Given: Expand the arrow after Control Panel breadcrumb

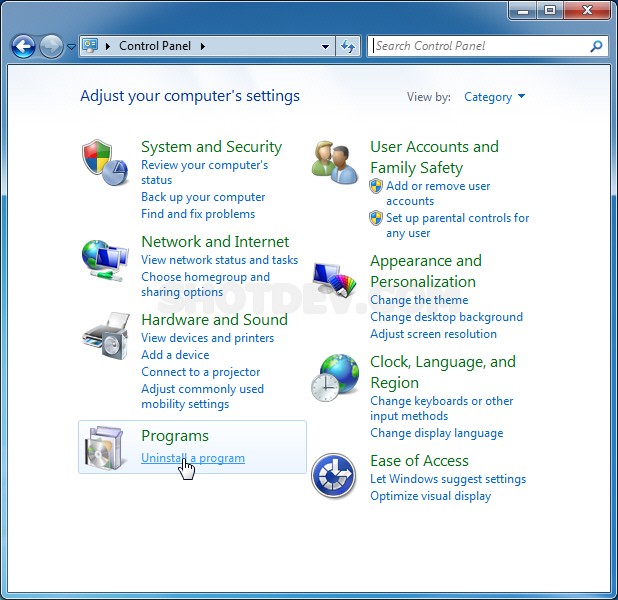Looking at the screenshot, I should 203,46.
